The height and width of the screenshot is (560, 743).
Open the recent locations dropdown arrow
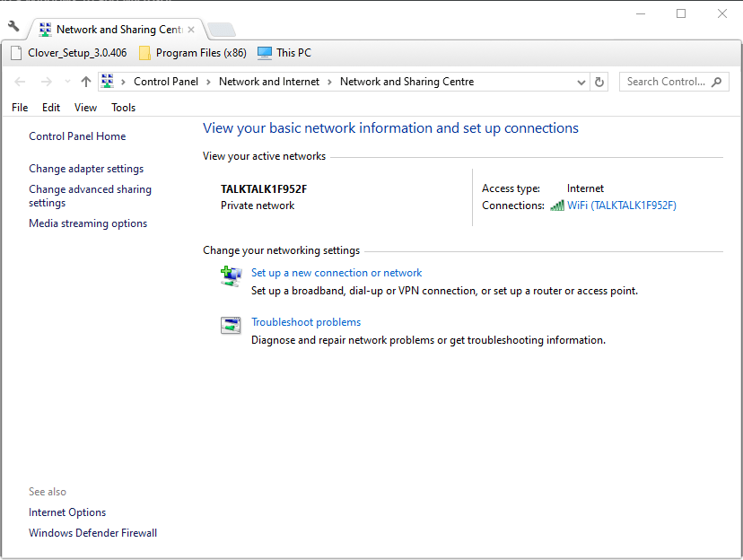point(68,82)
